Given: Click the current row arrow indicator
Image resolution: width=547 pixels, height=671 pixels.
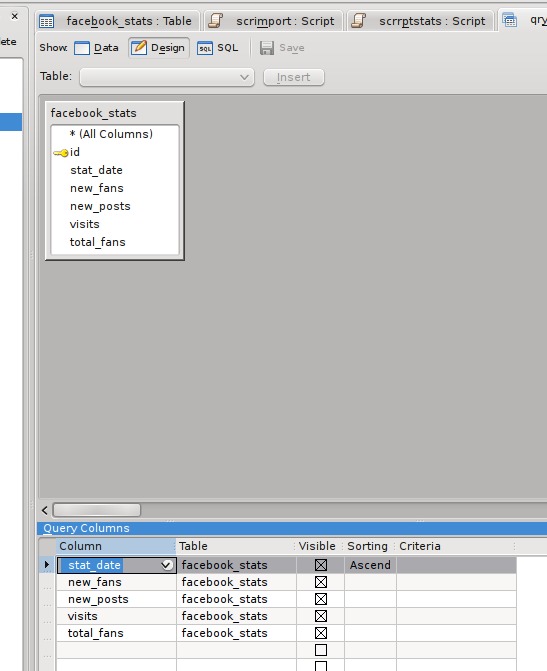Looking at the screenshot, I should point(47,564).
